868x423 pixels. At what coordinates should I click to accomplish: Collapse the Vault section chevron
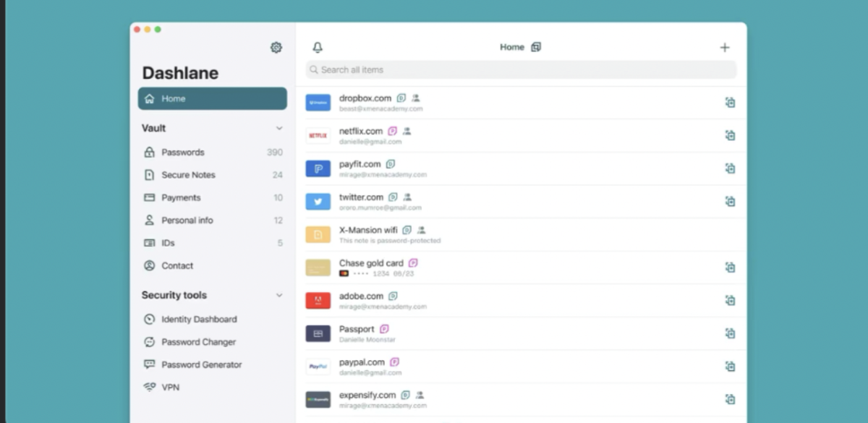279,129
